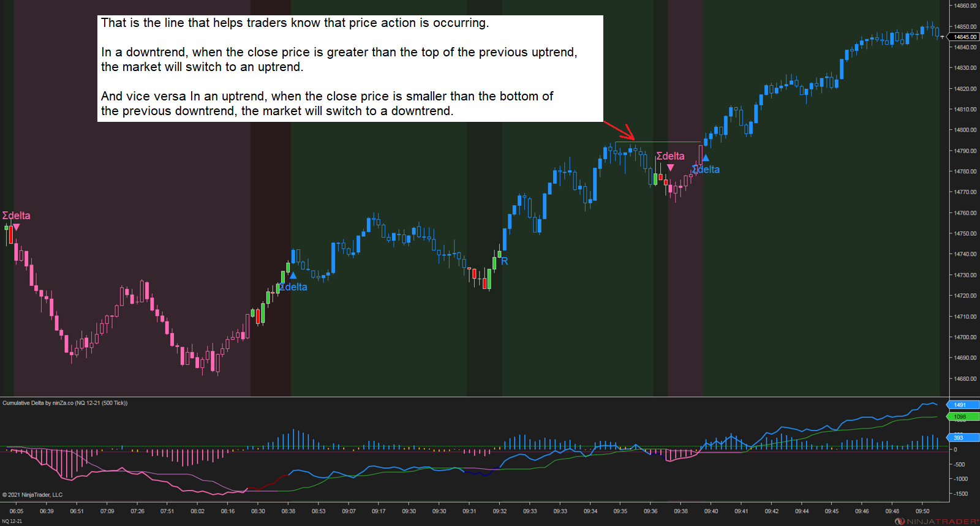Select the 14845.00 current price marker
The height and width of the screenshot is (526, 980).
click(x=965, y=37)
